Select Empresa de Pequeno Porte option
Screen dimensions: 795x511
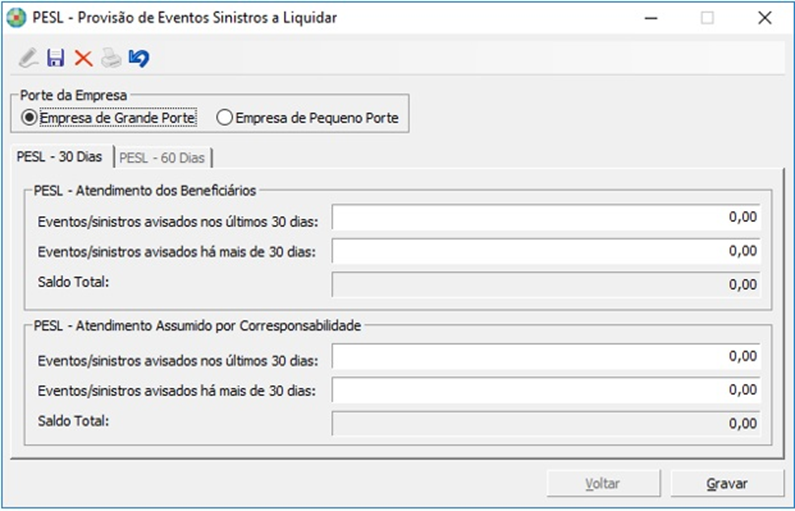point(225,118)
